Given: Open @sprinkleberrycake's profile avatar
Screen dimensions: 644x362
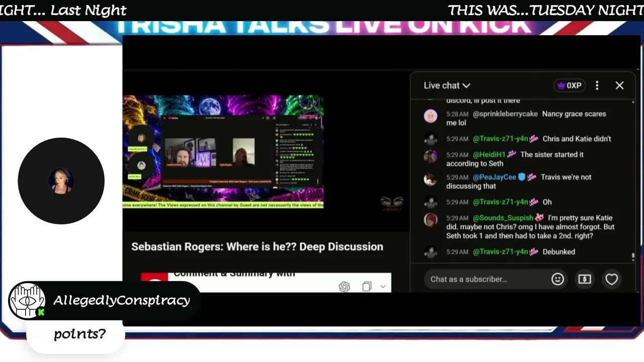Looking at the screenshot, I should 430,116.
